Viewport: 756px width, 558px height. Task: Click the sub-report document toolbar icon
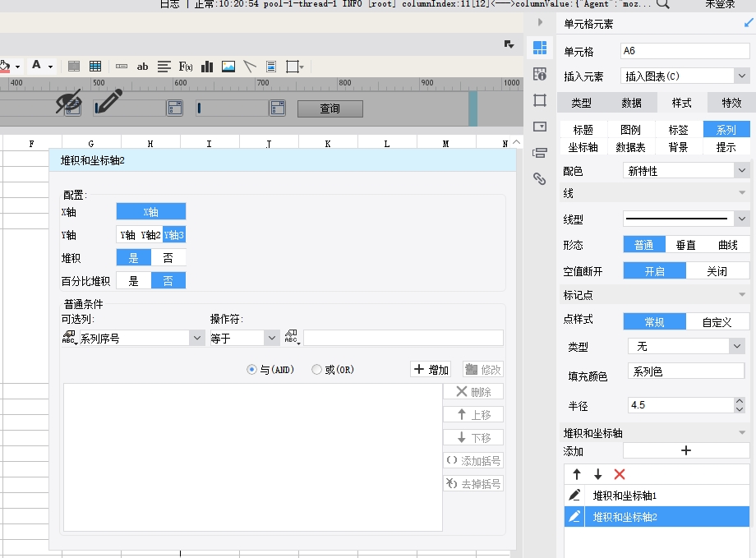tap(271, 67)
